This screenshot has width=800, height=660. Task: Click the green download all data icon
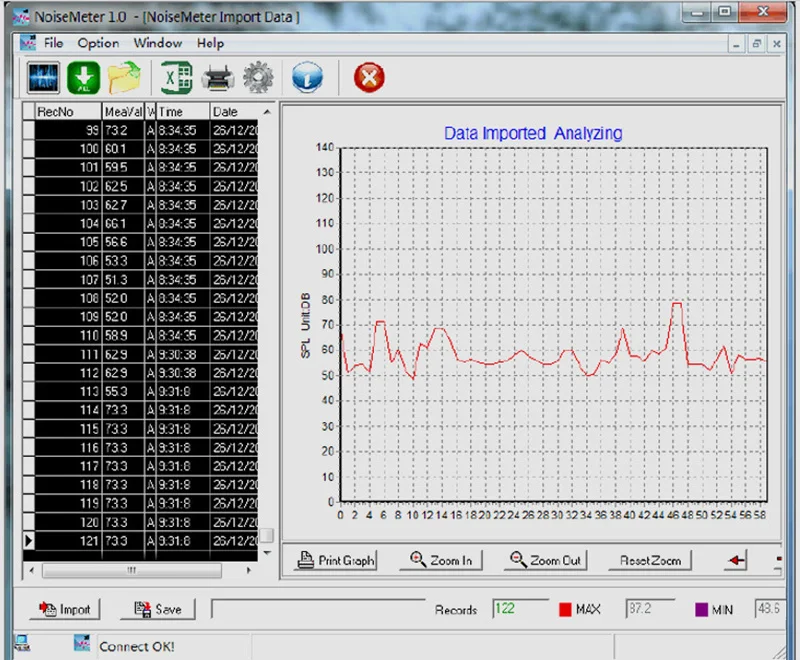click(x=83, y=77)
